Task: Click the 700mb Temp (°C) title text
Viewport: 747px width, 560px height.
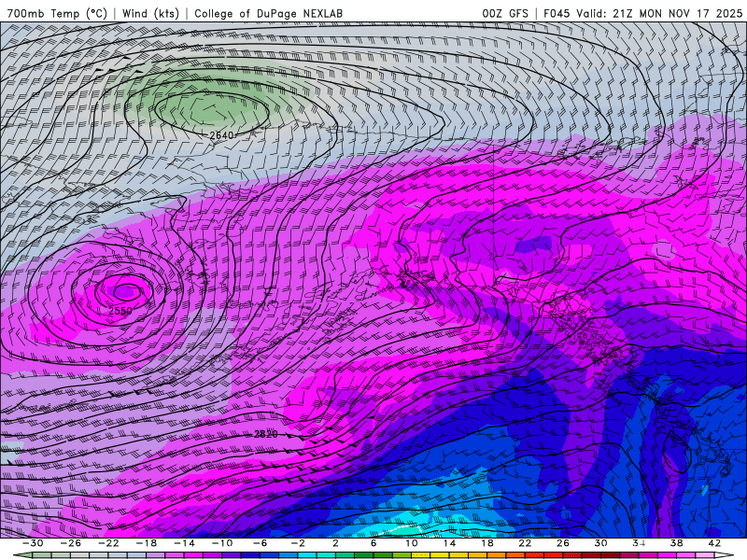Action: (57, 13)
